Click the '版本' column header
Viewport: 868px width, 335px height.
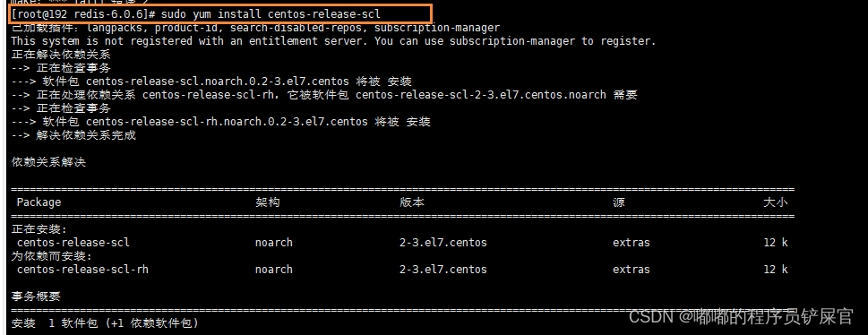coord(412,202)
